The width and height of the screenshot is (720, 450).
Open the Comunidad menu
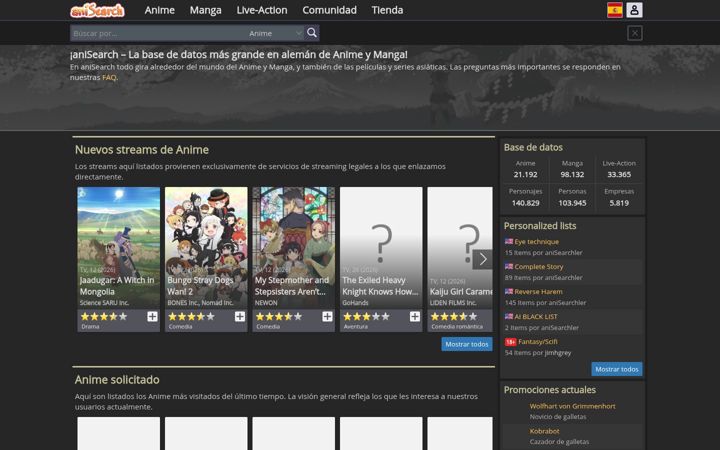point(329,10)
